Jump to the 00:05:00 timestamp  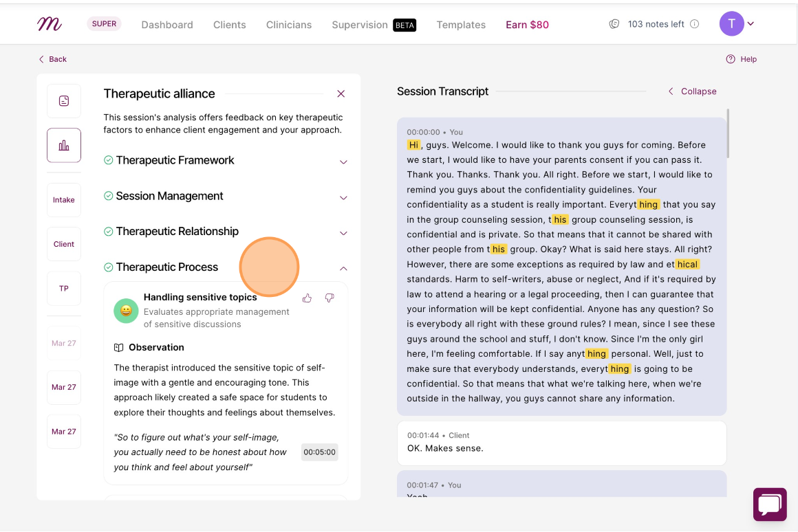(320, 452)
